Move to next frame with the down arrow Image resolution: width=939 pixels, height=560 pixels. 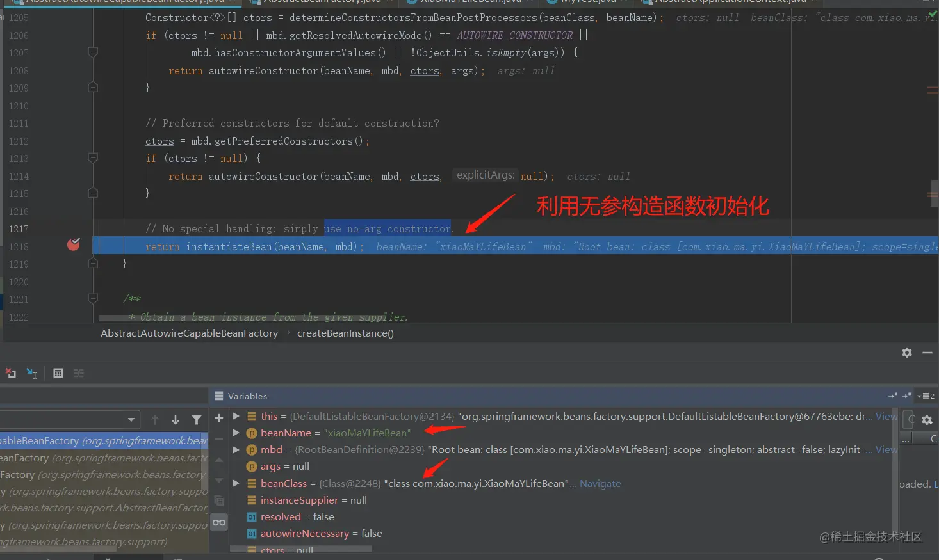coord(176,420)
